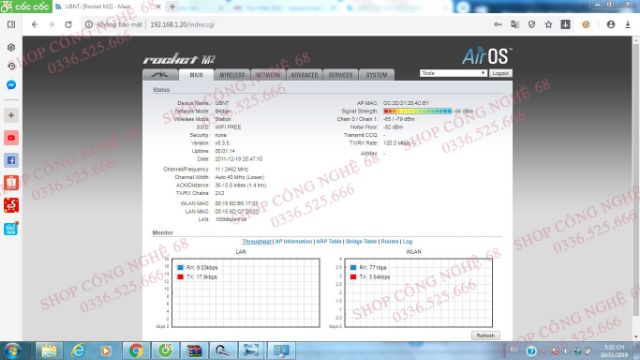
Task: Open the AP Information link
Action: click(x=293, y=242)
